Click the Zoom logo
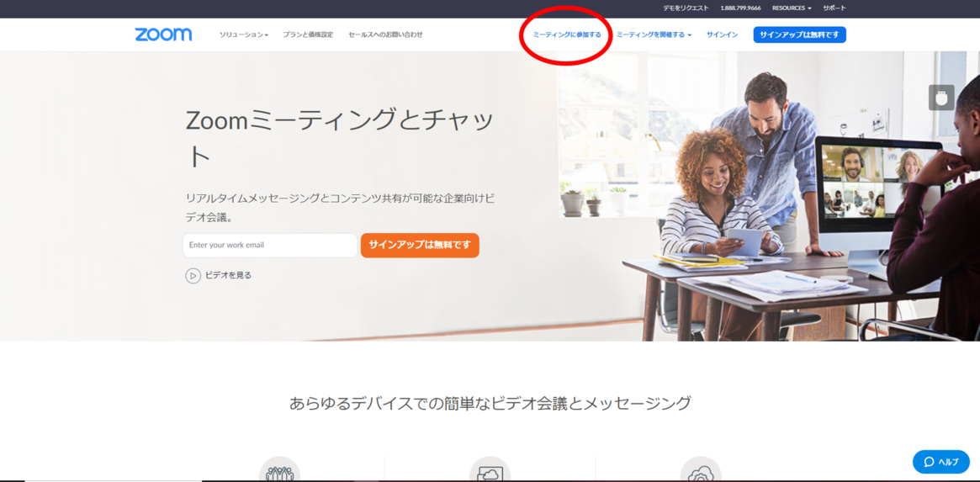The image size is (980, 482). 163,34
